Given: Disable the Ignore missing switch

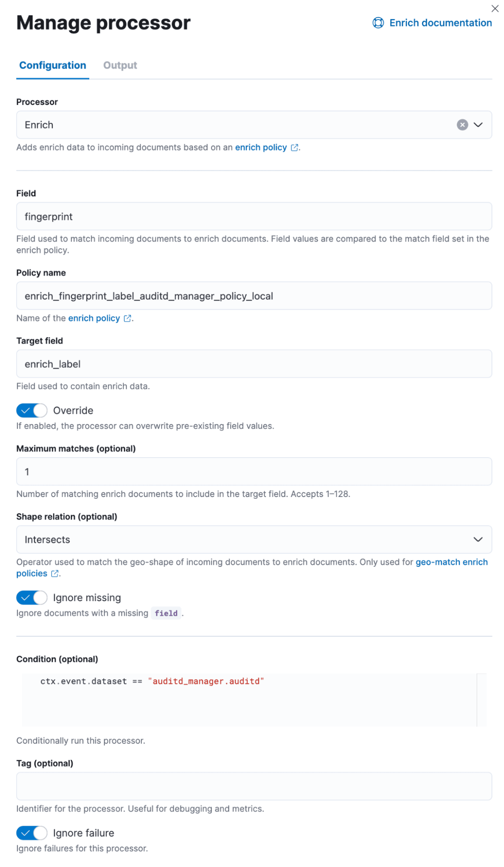Looking at the screenshot, I should (32, 598).
